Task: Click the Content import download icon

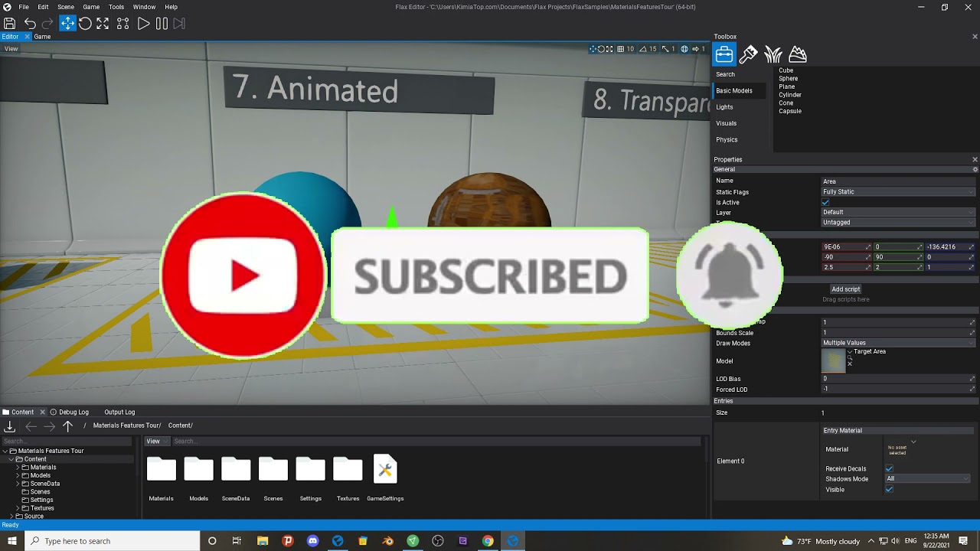Action: point(10,426)
